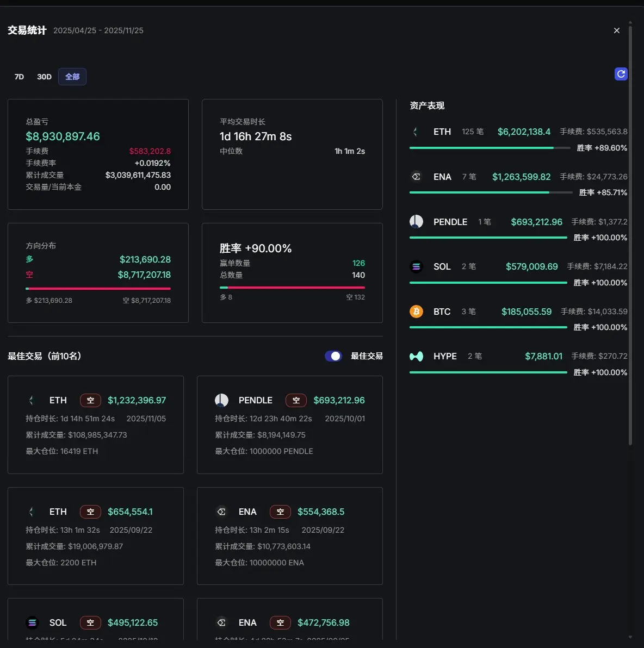Click the fee value $583,202.8
644x648 pixels.
pyautogui.click(x=150, y=151)
